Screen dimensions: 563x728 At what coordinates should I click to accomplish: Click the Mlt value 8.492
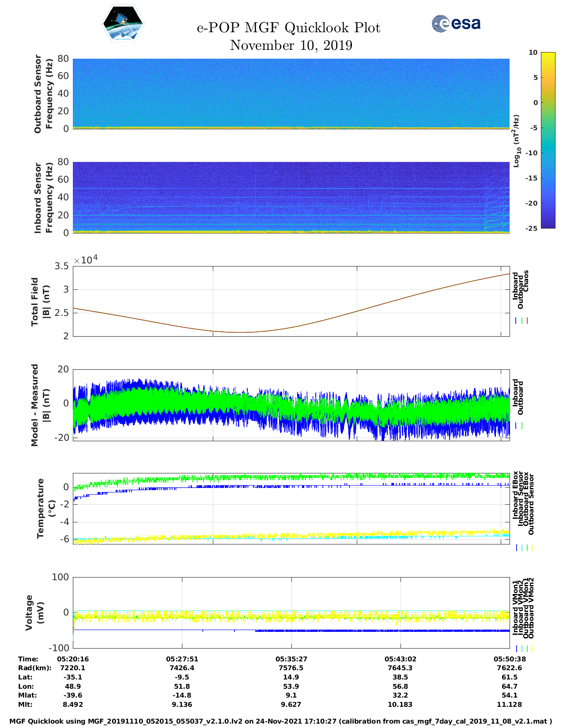(x=73, y=704)
